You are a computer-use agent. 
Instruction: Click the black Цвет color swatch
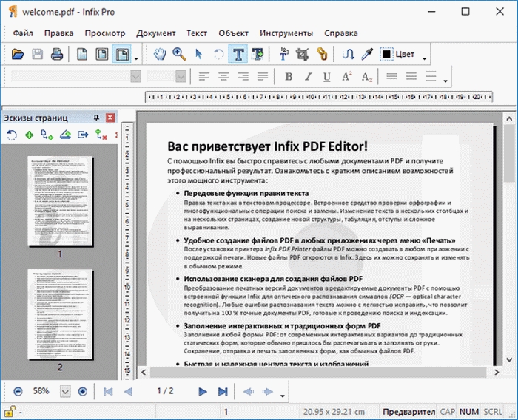click(x=387, y=54)
